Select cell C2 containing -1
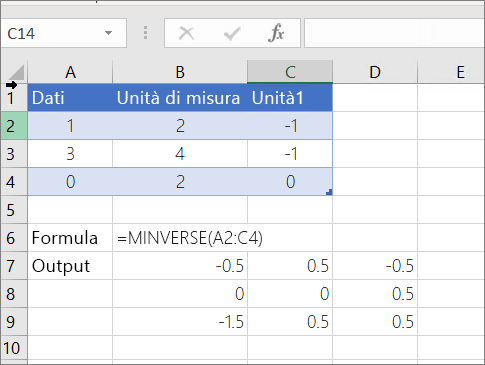The image size is (485, 365). pyautogui.click(x=290, y=126)
